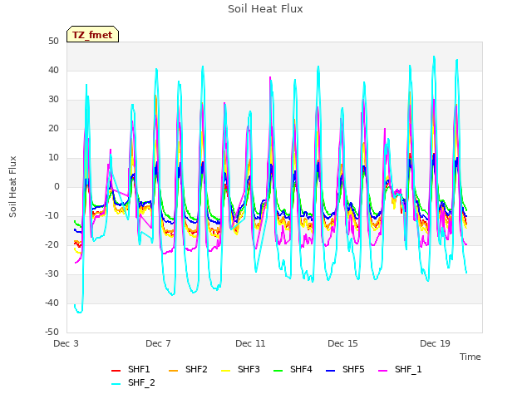The height and width of the screenshot is (399, 532).
Task: Click the orange SHF2 legend swatch
Action: tap(173, 371)
